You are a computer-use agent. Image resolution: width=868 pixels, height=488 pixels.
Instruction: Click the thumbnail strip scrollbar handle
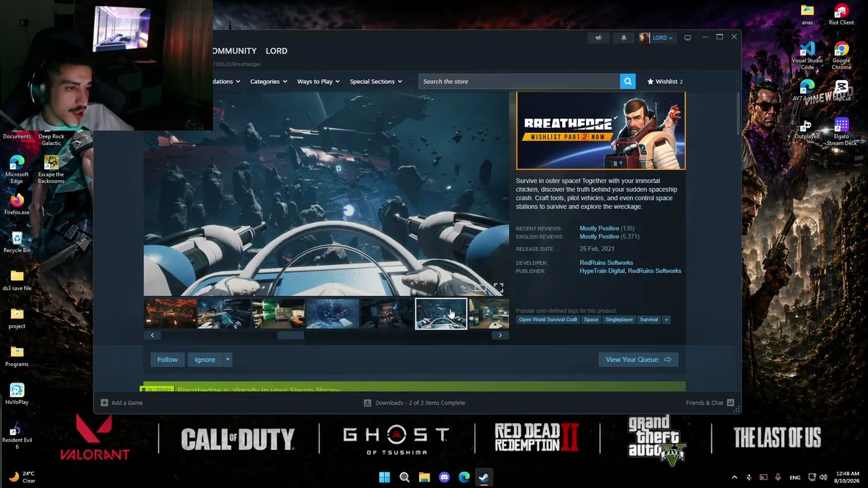(291, 335)
